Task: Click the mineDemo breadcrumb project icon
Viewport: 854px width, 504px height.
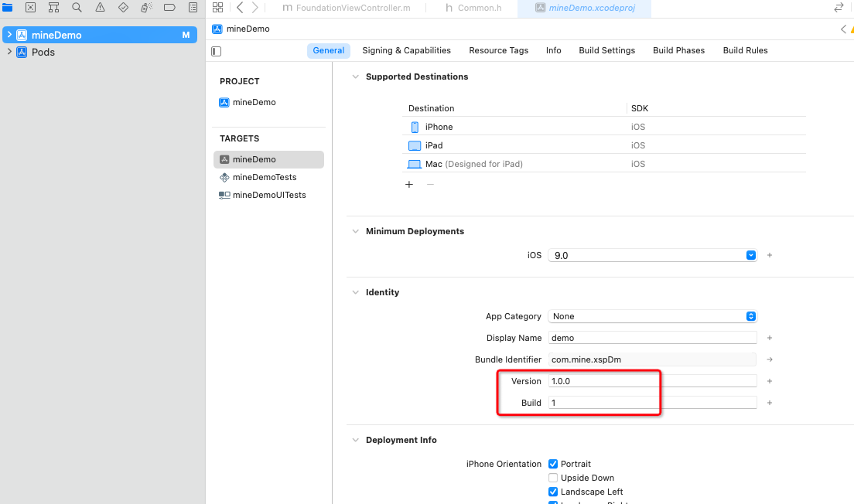Action: 217,29
